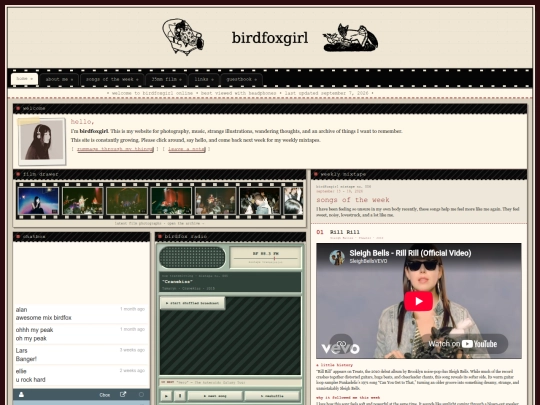This screenshot has height=405, width=540.
Task: Click Lars's message "Banger!"
Action: (26, 359)
